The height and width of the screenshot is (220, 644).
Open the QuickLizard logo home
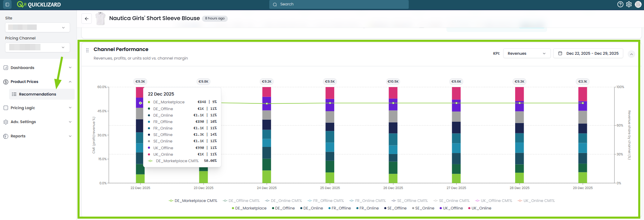click(x=39, y=4)
